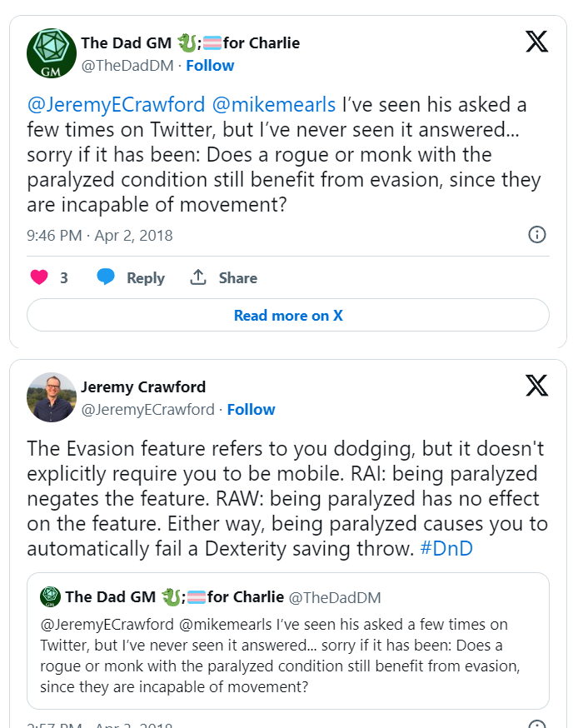Viewport: 573px width, 728px height.
Task: Click the @mikemearls mention link
Action: [275, 105]
